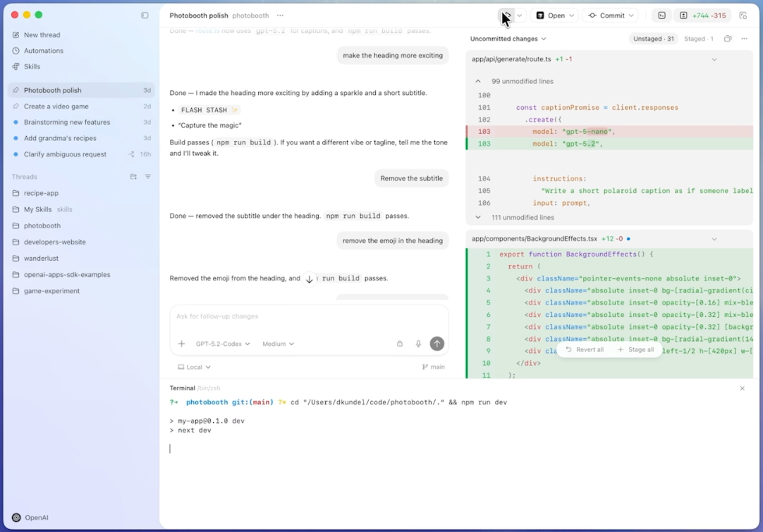Click the 'remove the emoji in the heading' message
The height and width of the screenshot is (532, 763).
392,241
